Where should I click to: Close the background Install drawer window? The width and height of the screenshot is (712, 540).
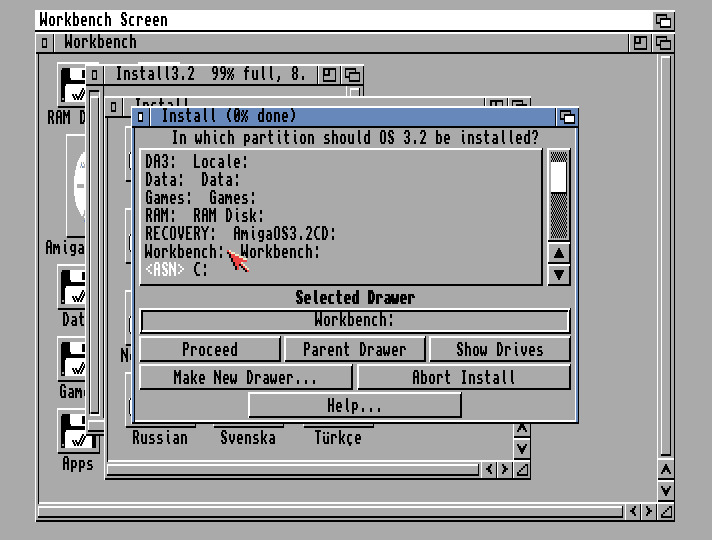pos(114,107)
